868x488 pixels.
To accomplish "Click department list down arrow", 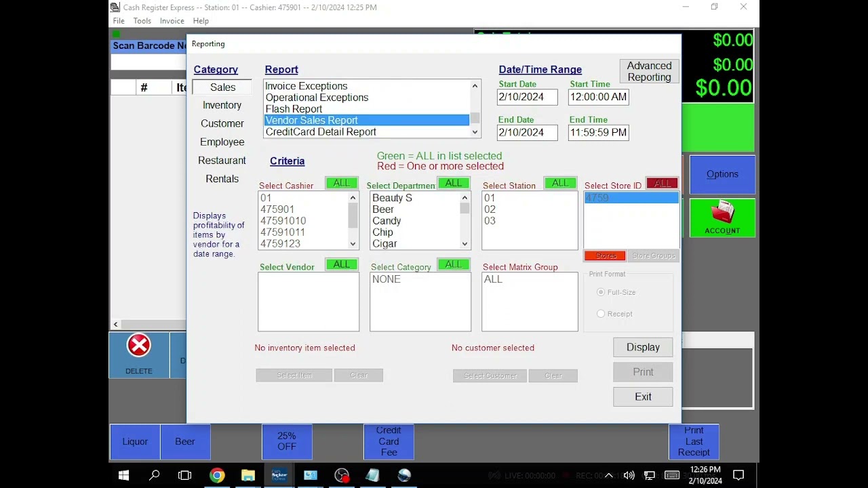I will 465,244.
